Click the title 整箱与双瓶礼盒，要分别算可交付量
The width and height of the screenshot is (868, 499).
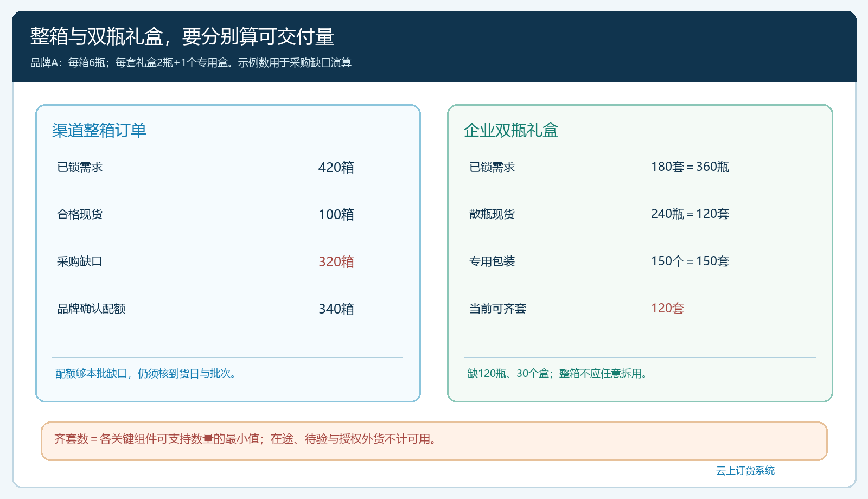(182, 36)
